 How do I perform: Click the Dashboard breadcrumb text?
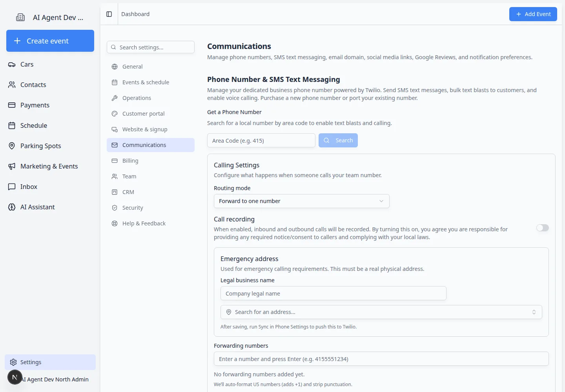tap(135, 14)
